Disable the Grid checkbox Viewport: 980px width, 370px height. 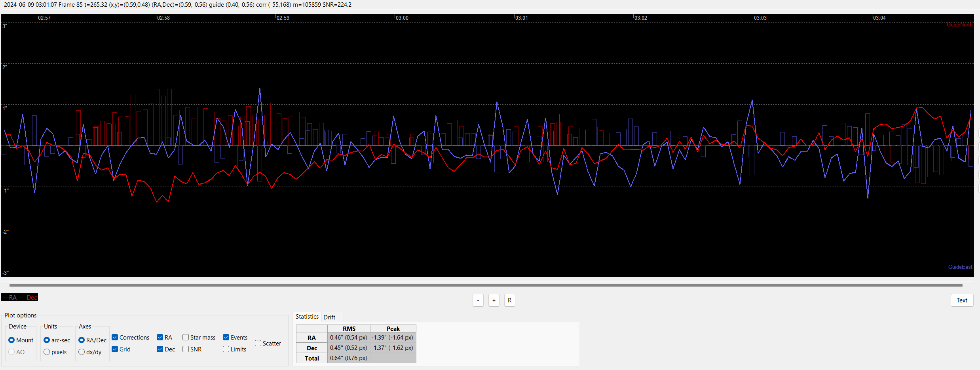(115, 349)
